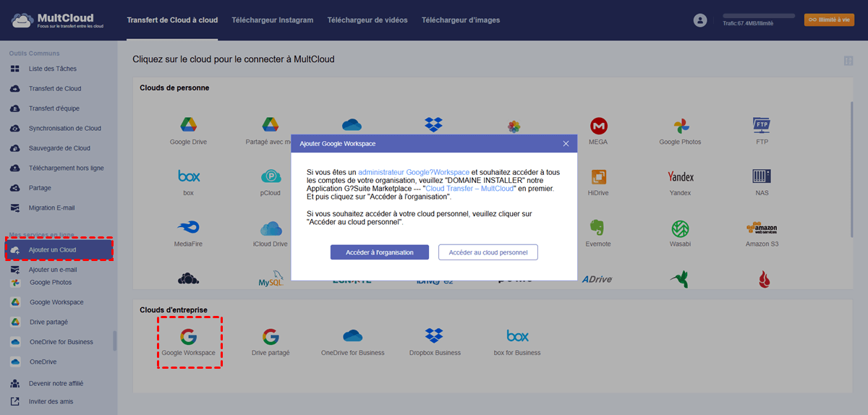Image resolution: width=868 pixels, height=415 pixels.
Task: Select the HiDrive icon
Action: click(x=598, y=176)
